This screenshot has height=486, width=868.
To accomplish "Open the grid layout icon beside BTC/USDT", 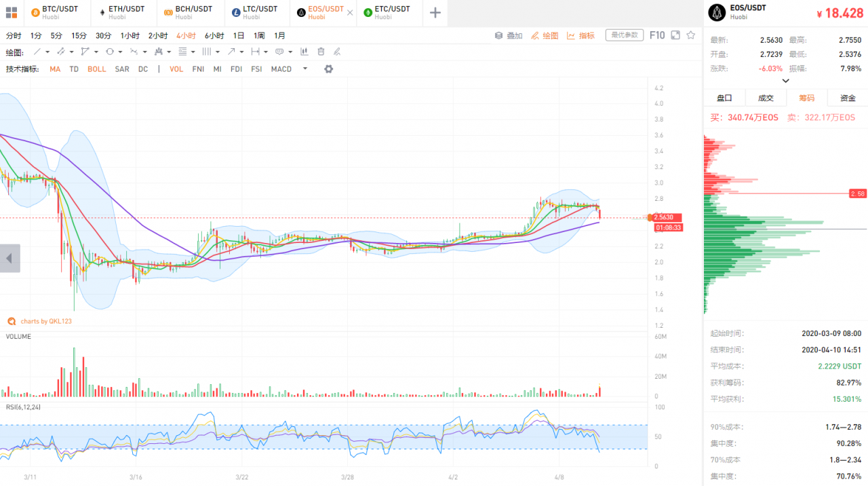I will [x=11, y=12].
